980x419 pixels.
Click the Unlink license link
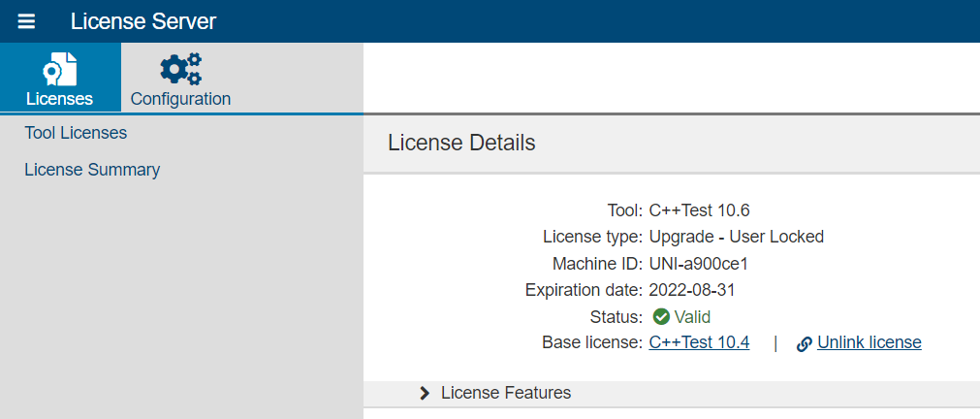[869, 342]
